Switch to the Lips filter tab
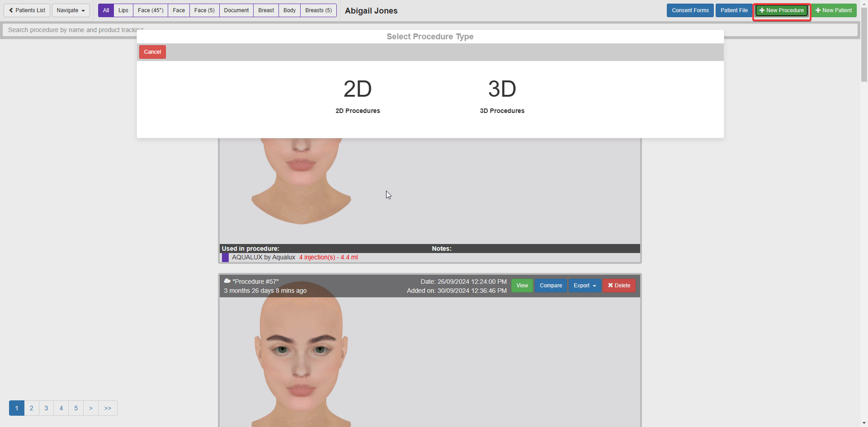Screen dimensions: 868x427 click(x=123, y=10)
